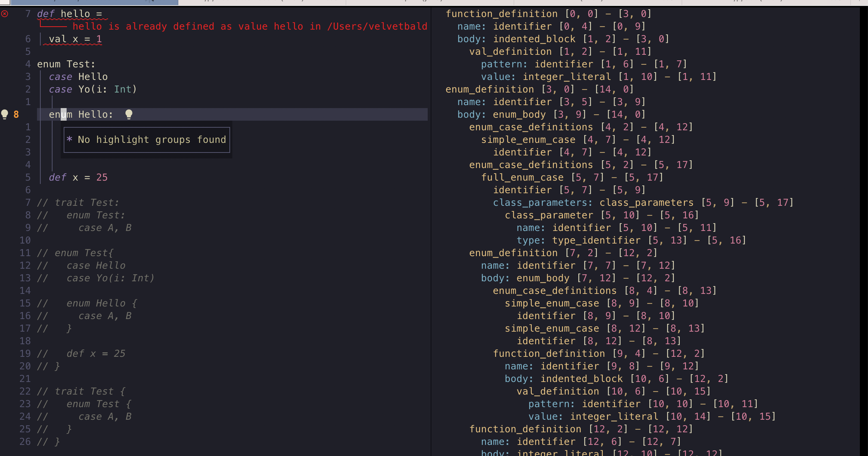
Task: Click commented line '// trait Test {'
Action: (81, 392)
